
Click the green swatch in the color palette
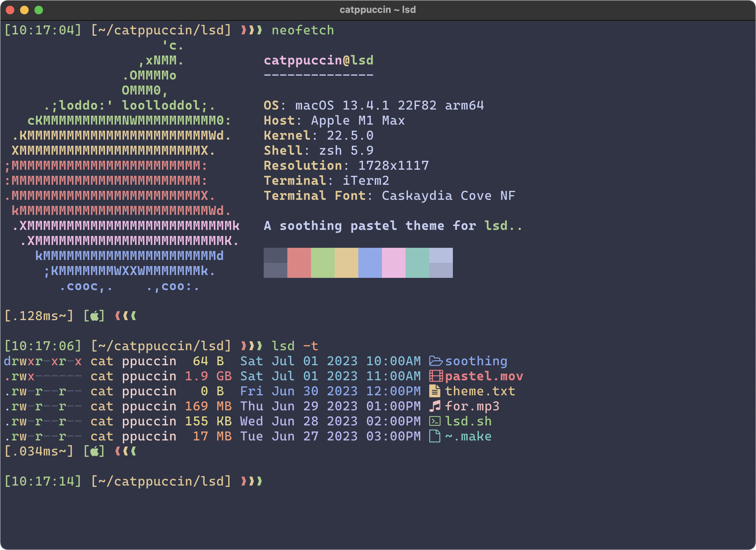(323, 263)
